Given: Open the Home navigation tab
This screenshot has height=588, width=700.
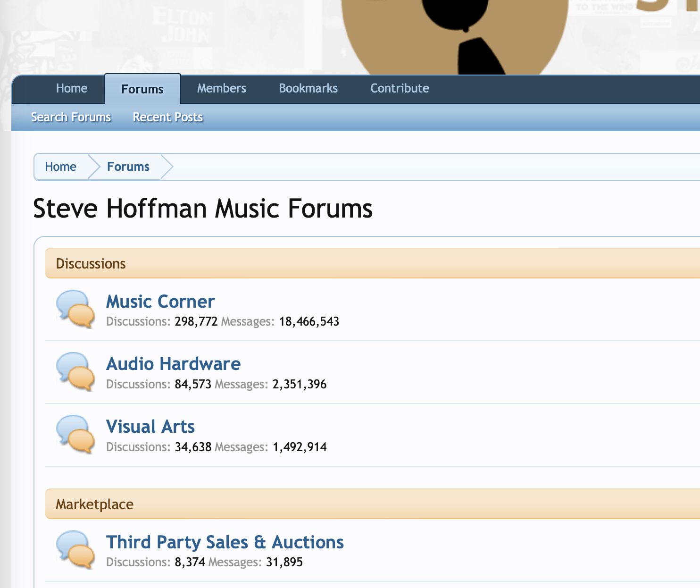Looking at the screenshot, I should pyautogui.click(x=72, y=88).
